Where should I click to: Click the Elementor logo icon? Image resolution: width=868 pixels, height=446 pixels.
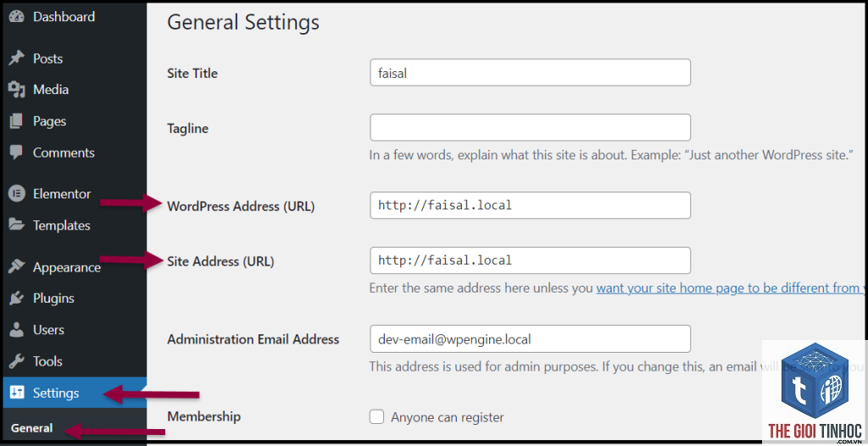[x=17, y=194]
